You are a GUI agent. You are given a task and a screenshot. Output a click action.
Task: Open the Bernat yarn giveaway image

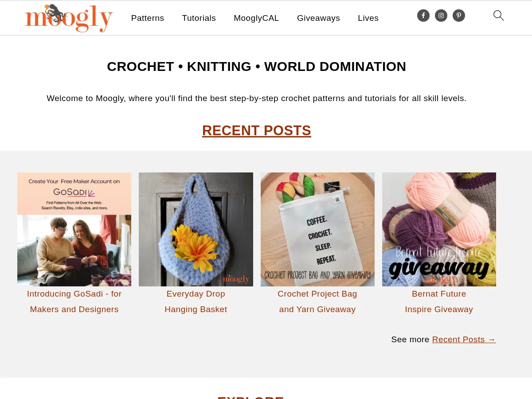pos(439,229)
